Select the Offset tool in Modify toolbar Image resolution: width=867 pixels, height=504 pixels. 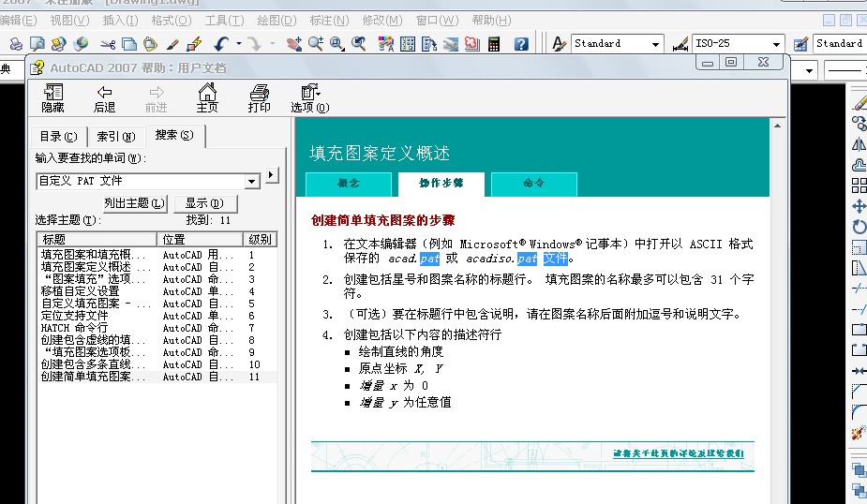(x=859, y=165)
